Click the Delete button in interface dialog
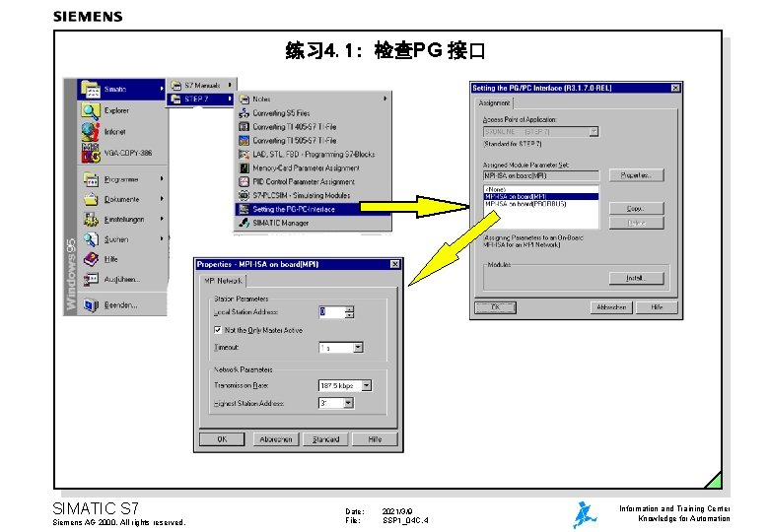The image size is (769, 532). [x=636, y=224]
